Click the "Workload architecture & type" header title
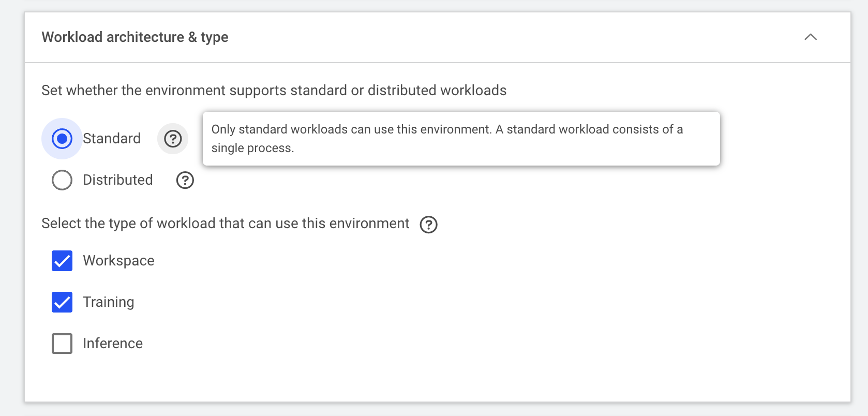 134,37
